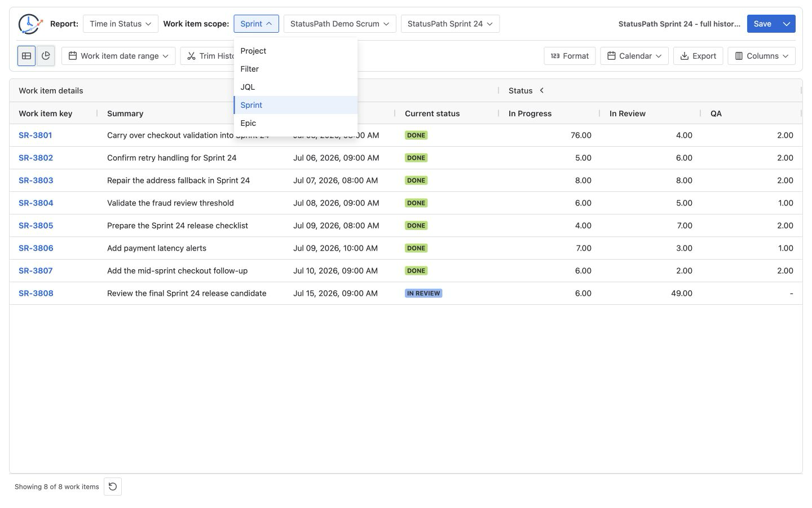Click 'Add payment latency alerts' summary
The image size is (812, 508).
157,248
